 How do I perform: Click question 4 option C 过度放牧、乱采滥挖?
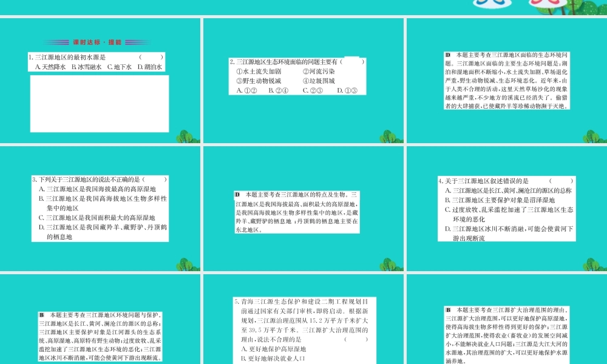pyautogui.click(x=509, y=214)
